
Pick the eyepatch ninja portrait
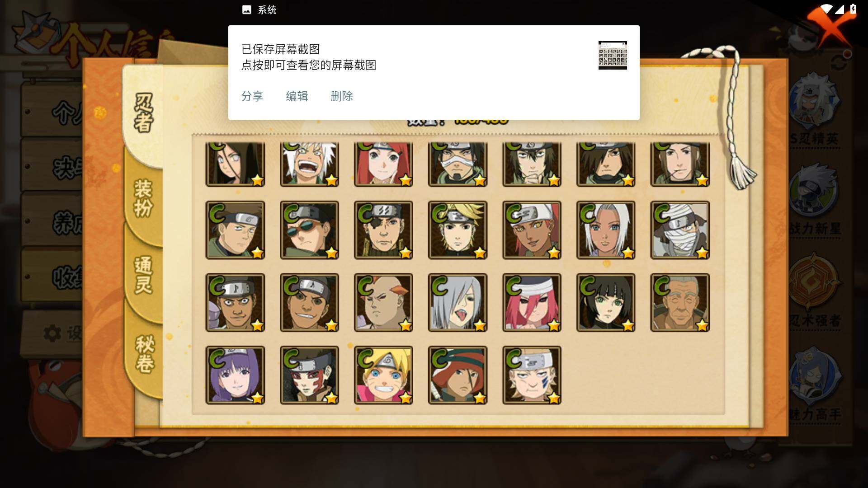click(383, 230)
